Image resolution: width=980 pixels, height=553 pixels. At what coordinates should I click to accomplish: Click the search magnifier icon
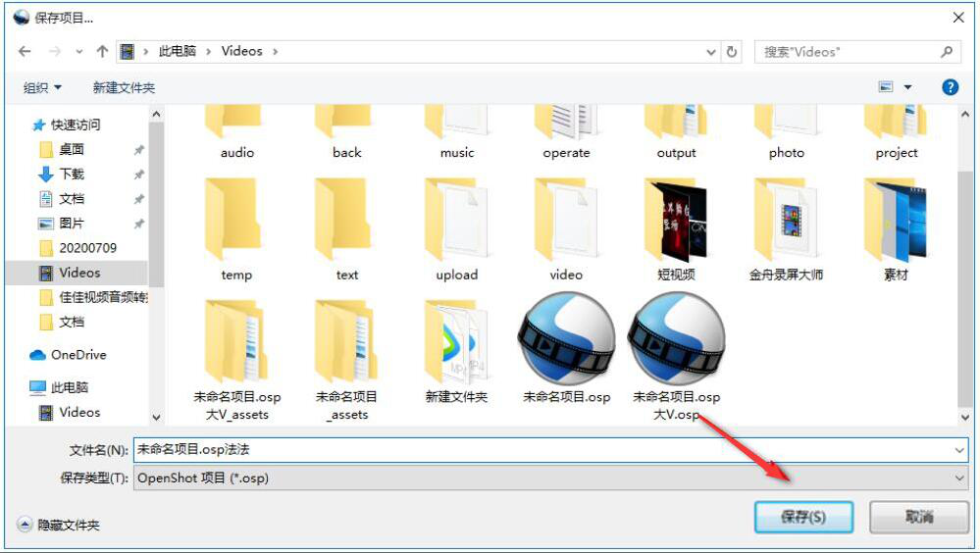[x=947, y=52]
